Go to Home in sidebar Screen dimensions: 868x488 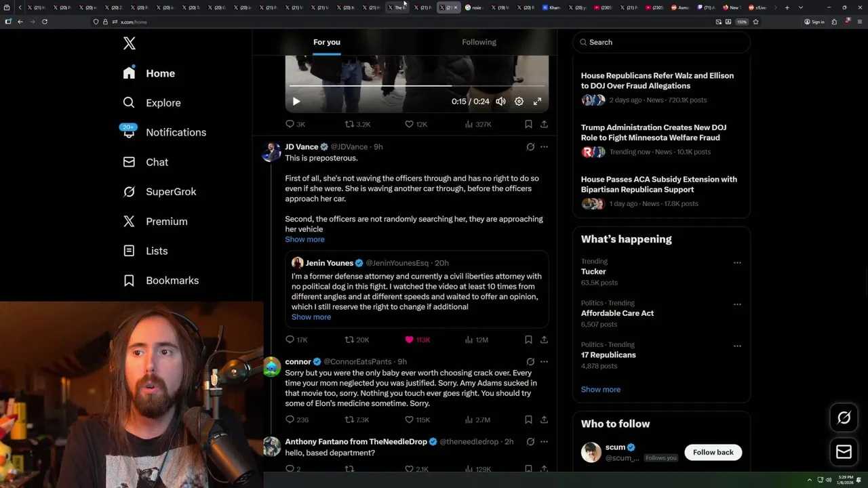[x=149, y=73]
